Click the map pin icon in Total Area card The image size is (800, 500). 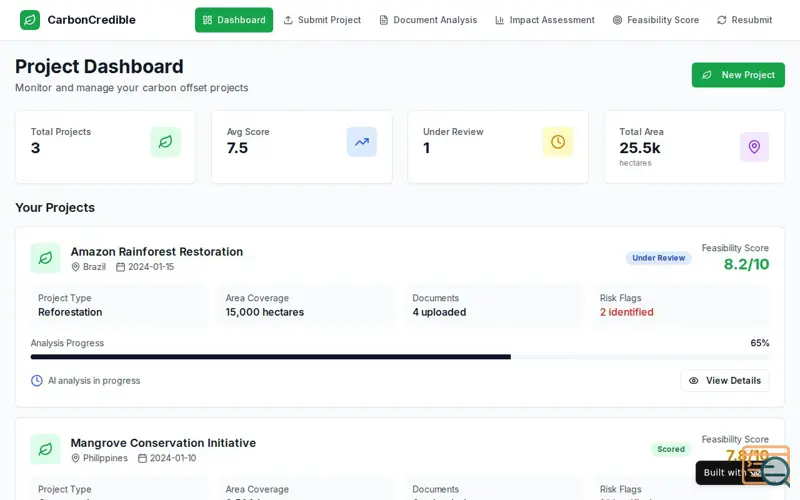pos(754,146)
